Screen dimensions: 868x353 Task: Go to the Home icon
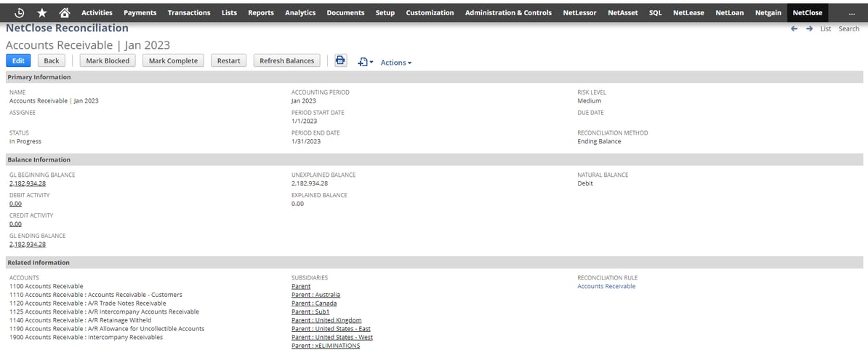[x=65, y=12]
